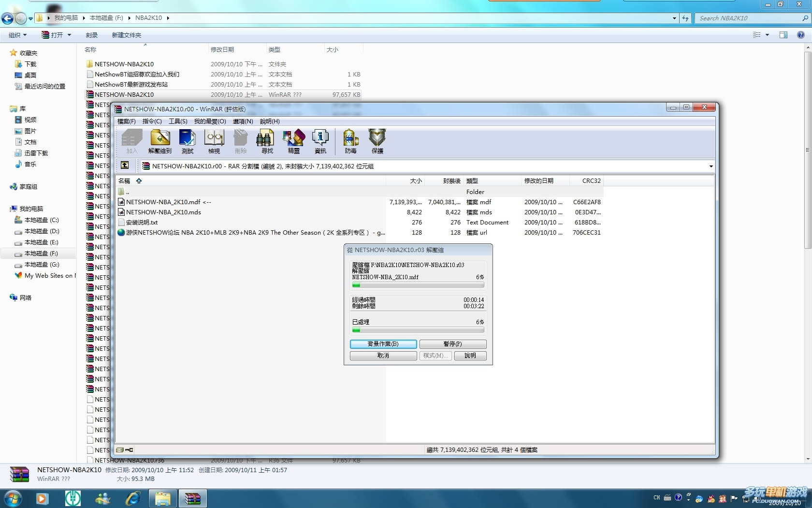Open the view options dropdown arrow
The height and width of the screenshot is (508, 812).
coord(767,35)
